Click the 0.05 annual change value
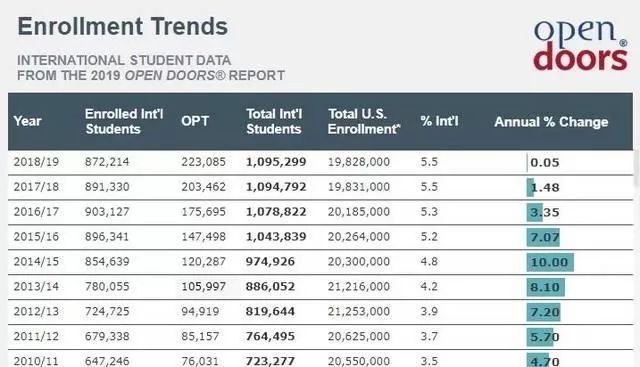 tap(544, 163)
